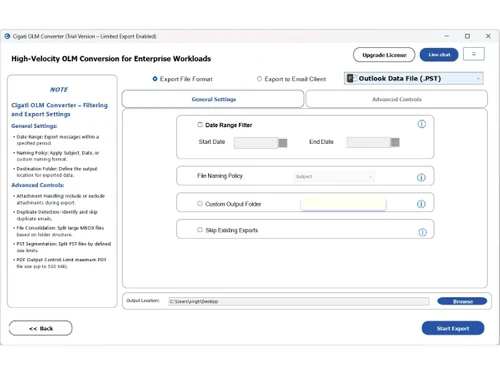This screenshot has height=375, width=500.
Task: Click 'General Settings:' heading in note panel
Action: click(x=34, y=126)
